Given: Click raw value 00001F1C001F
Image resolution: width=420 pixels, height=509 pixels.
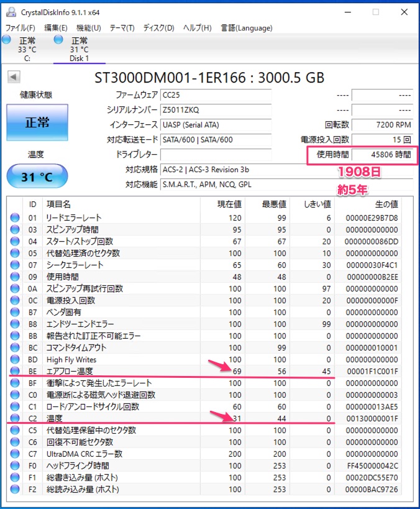Looking at the screenshot, I should (372, 372).
